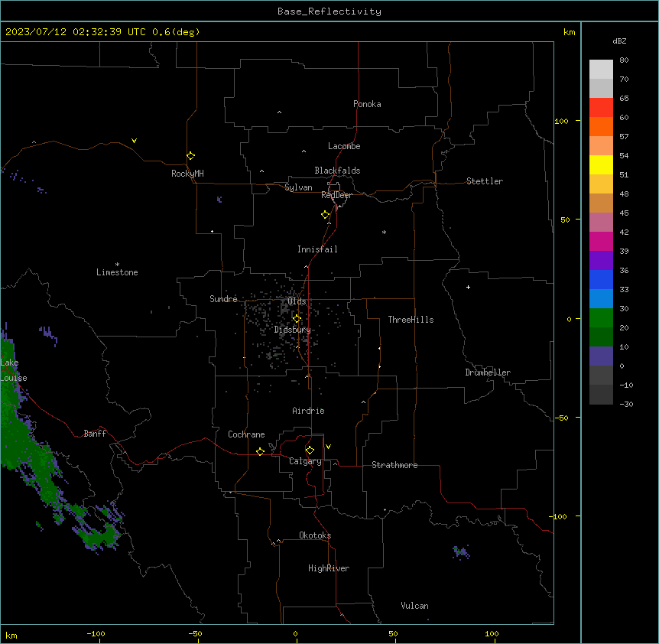Click the -100 tick on bottom axis
The height and width of the screenshot is (644, 659).
pos(96,633)
